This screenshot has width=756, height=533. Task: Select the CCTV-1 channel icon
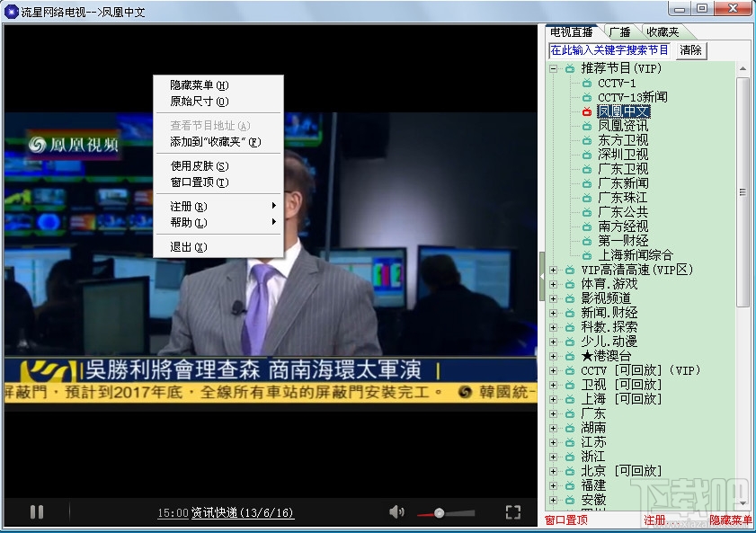coord(589,82)
